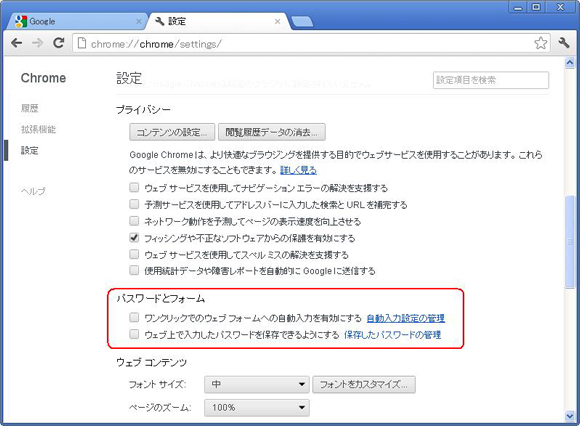Open the ページのズーム 100% dropdown

pos(257,408)
